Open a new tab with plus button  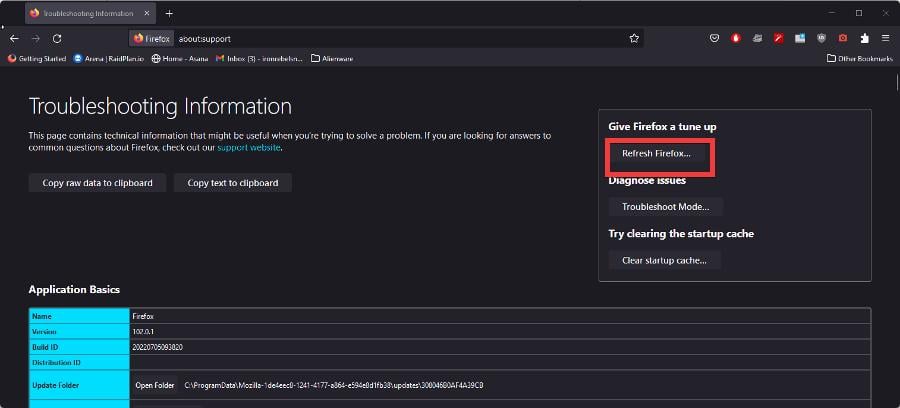[x=169, y=13]
